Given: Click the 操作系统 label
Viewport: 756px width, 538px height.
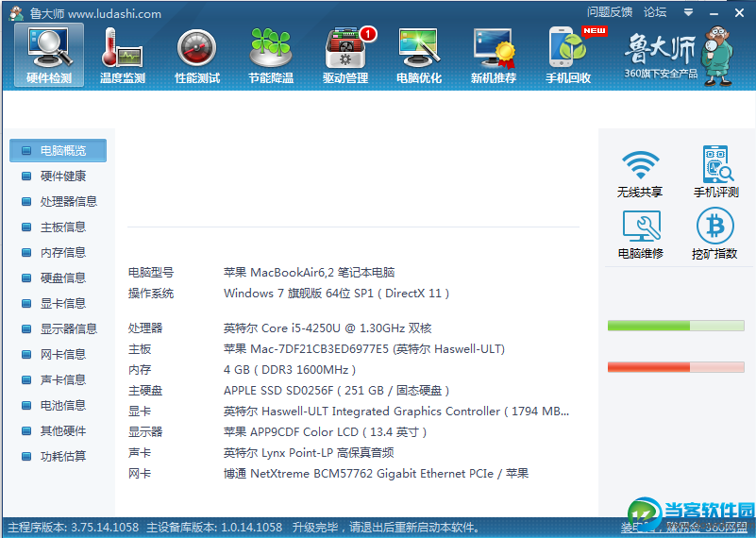Looking at the screenshot, I should click(x=150, y=294).
